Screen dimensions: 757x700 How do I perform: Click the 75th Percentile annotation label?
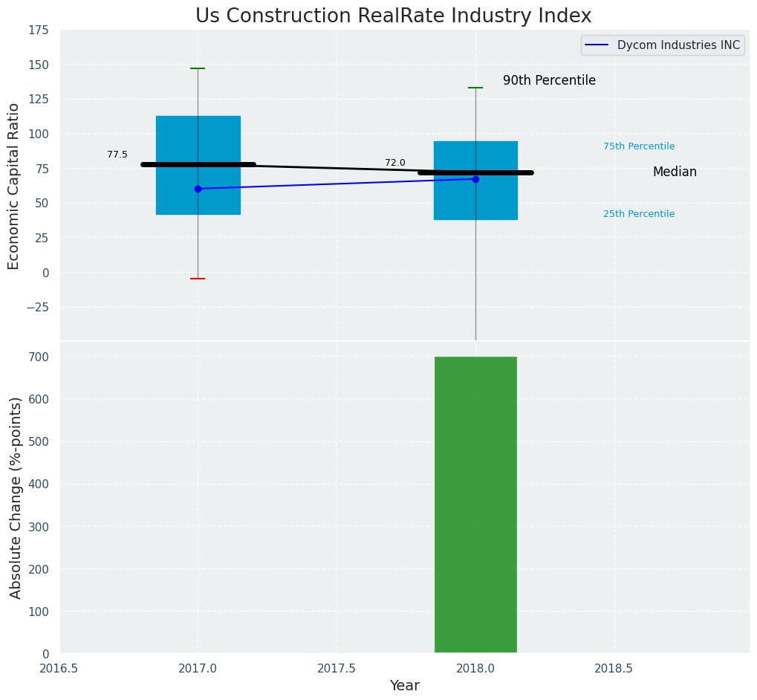(x=639, y=146)
